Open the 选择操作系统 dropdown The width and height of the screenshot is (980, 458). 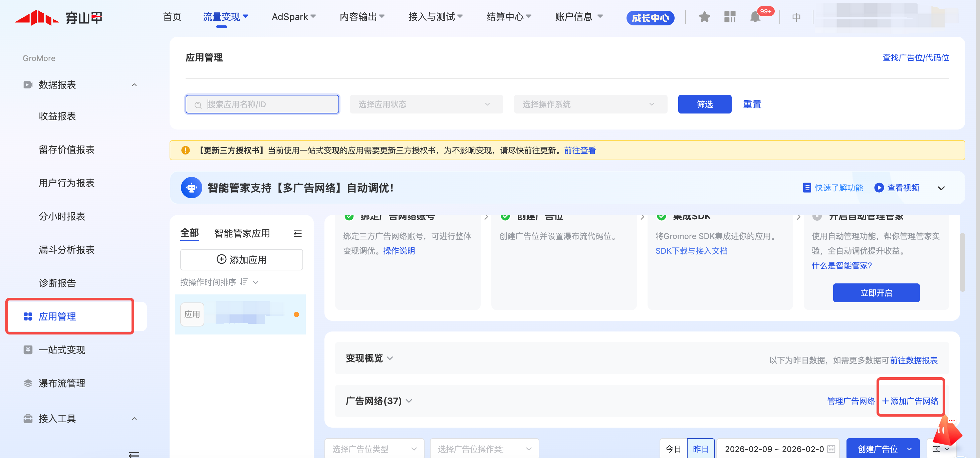[590, 104]
